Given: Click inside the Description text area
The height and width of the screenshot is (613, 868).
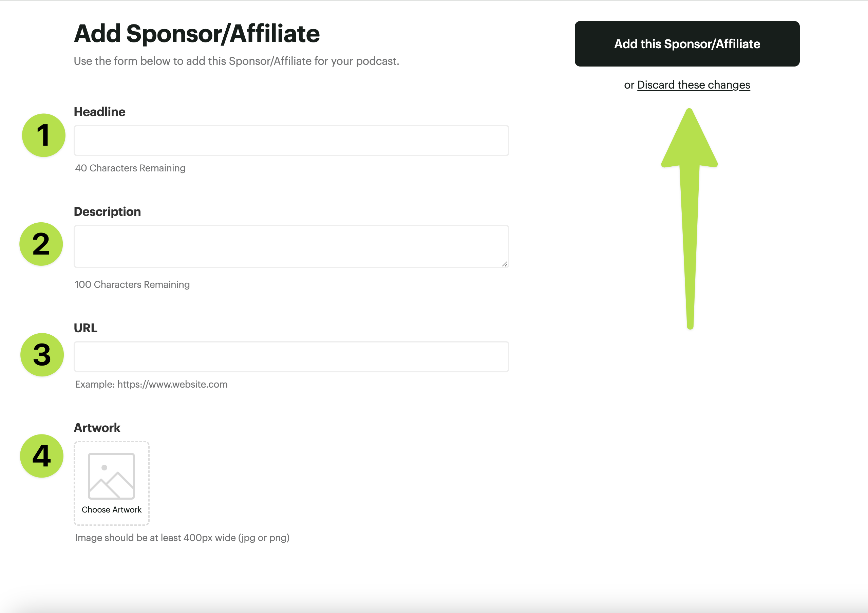Looking at the screenshot, I should click(x=291, y=246).
